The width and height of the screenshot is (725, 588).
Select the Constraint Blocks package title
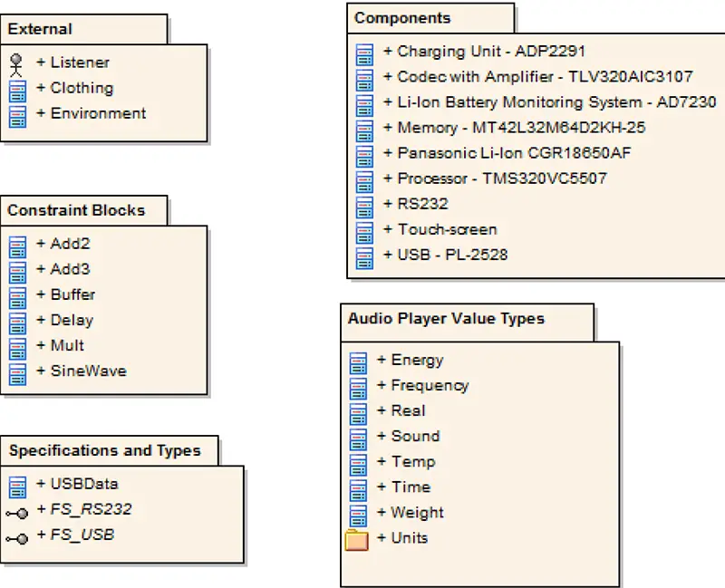pyautogui.click(x=76, y=210)
